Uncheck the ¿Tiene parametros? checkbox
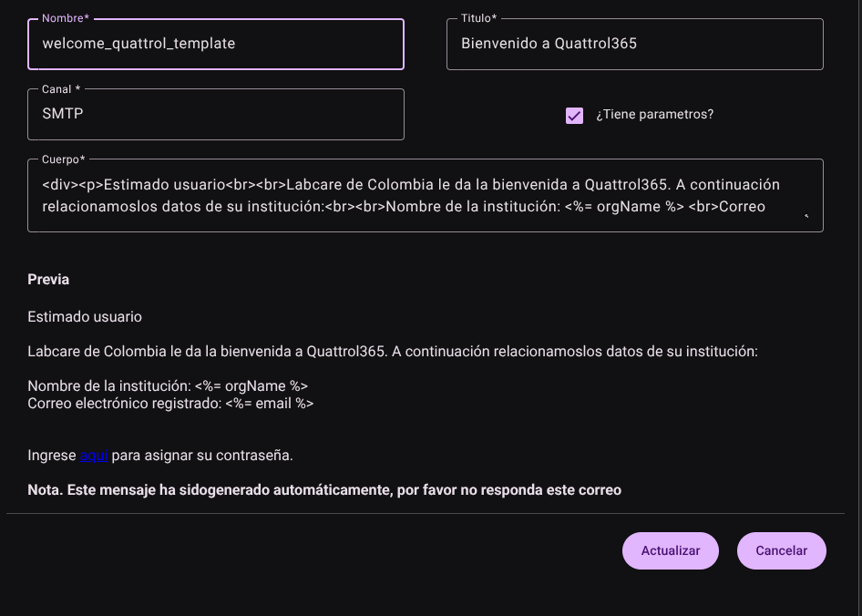The image size is (862, 616). tap(574, 116)
